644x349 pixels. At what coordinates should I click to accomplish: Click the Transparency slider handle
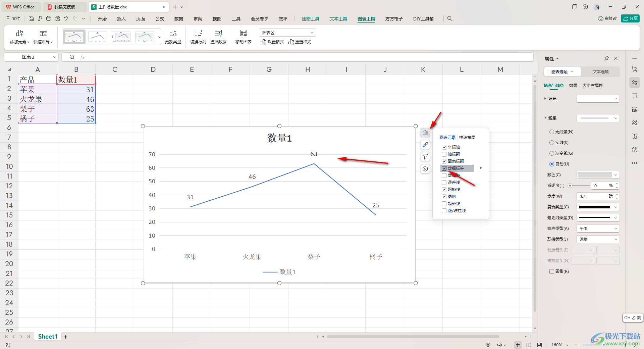pos(570,186)
